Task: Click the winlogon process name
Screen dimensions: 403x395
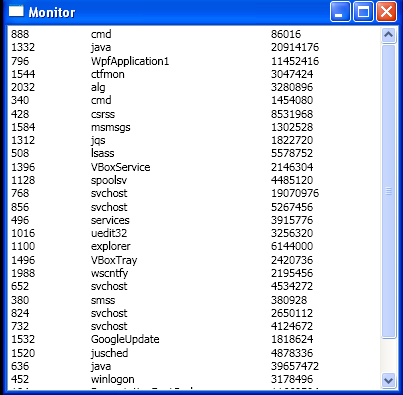Action: point(113,379)
